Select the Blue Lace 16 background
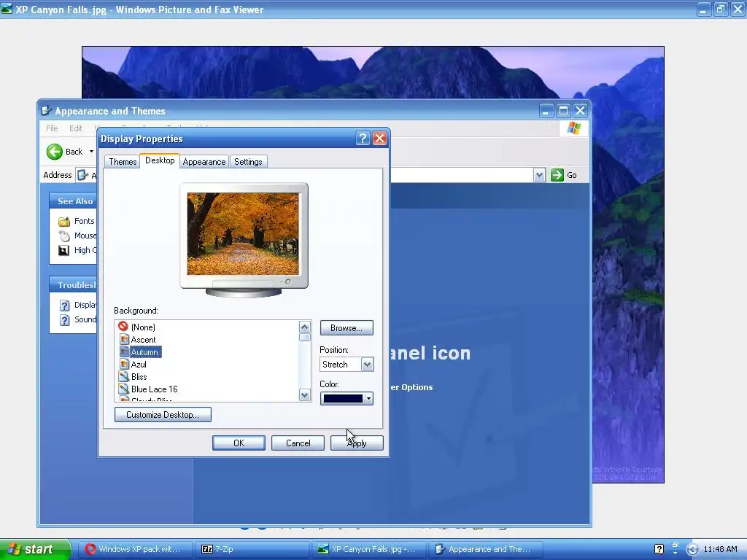Screen dimensions: 747x560 tap(154, 389)
